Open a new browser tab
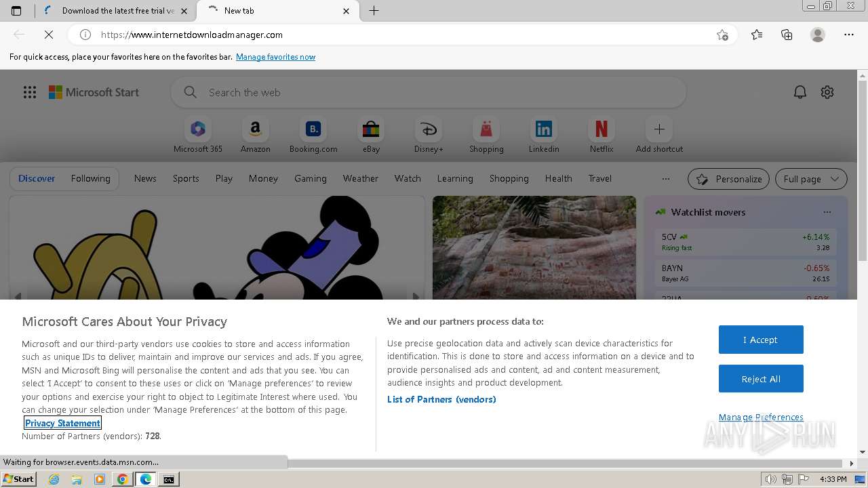868x488 pixels. click(x=374, y=10)
